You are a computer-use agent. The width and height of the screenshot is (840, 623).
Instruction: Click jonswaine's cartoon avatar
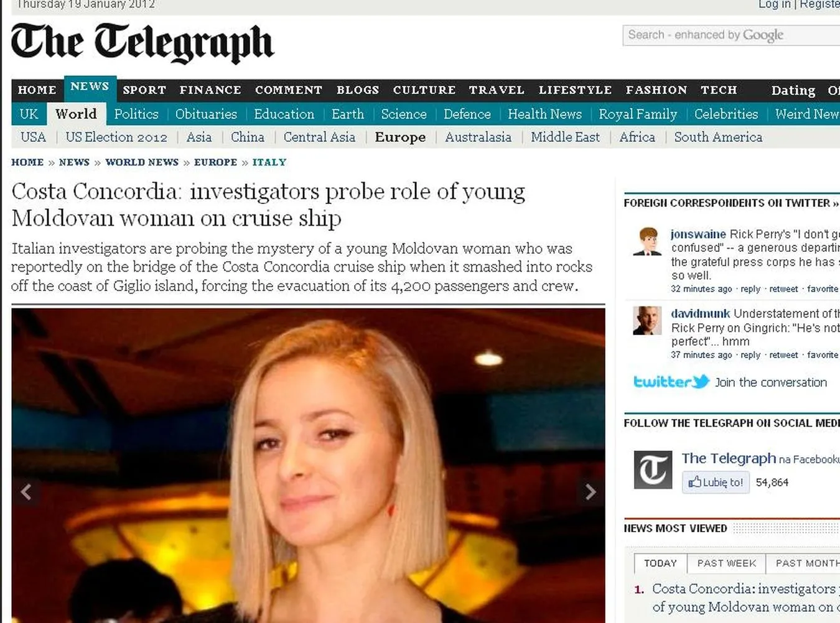[x=647, y=242]
